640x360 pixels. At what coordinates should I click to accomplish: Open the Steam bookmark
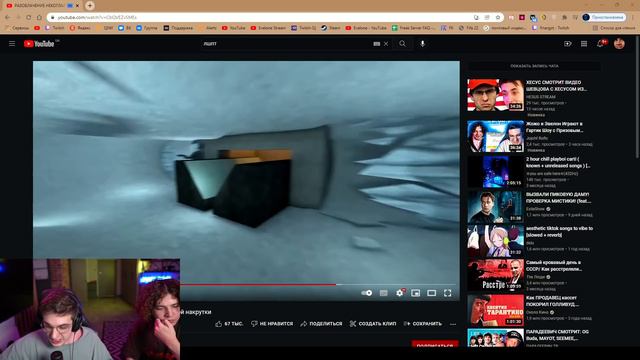(x=330, y=28)
